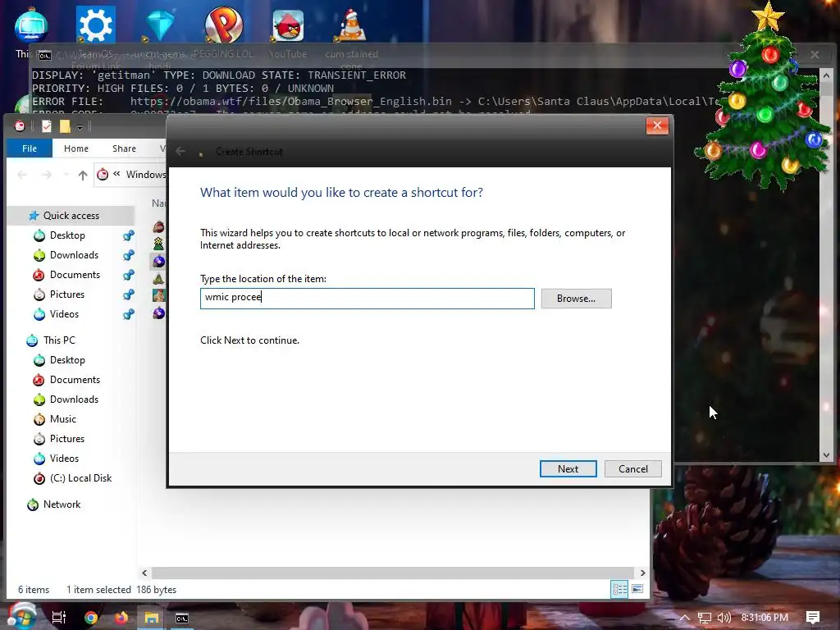
Task: Click the command prompt title bar icon
Action: (45, 55)
